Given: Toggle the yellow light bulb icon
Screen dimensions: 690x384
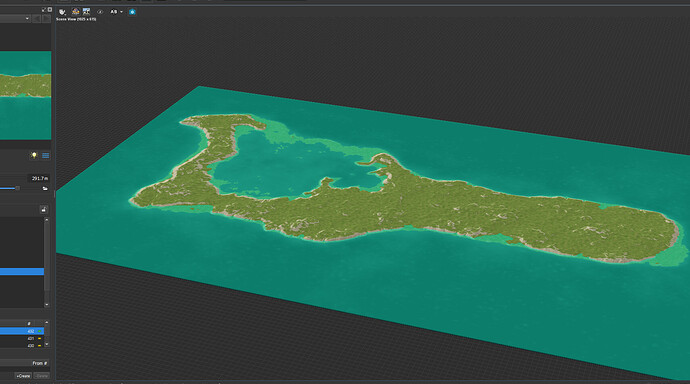Looking at the screenshot, I should pos(34,155).
